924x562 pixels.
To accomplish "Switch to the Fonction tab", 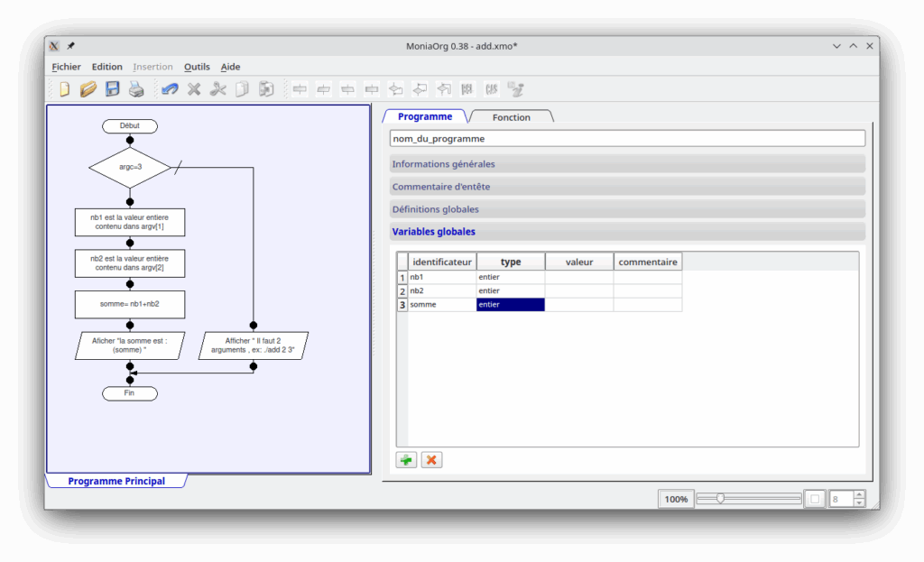I will [x=511, y=117].
